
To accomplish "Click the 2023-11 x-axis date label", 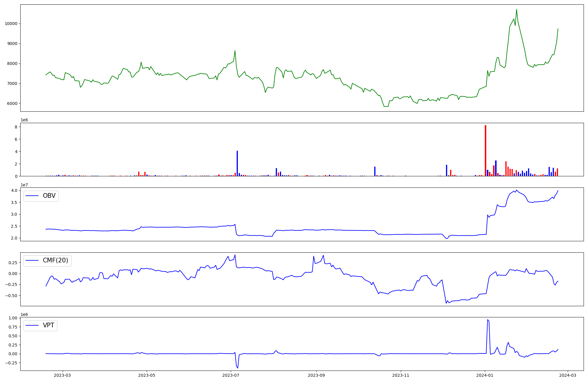I will tap(401, 375).
